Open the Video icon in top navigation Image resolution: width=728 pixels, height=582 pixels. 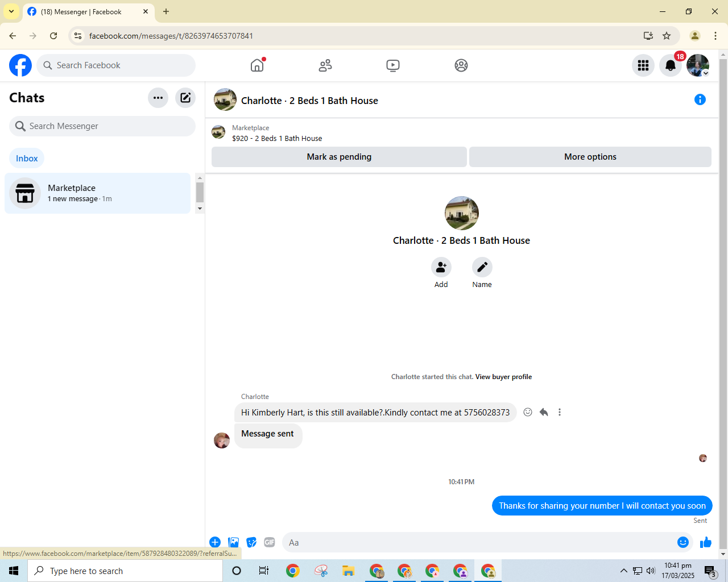393,65
